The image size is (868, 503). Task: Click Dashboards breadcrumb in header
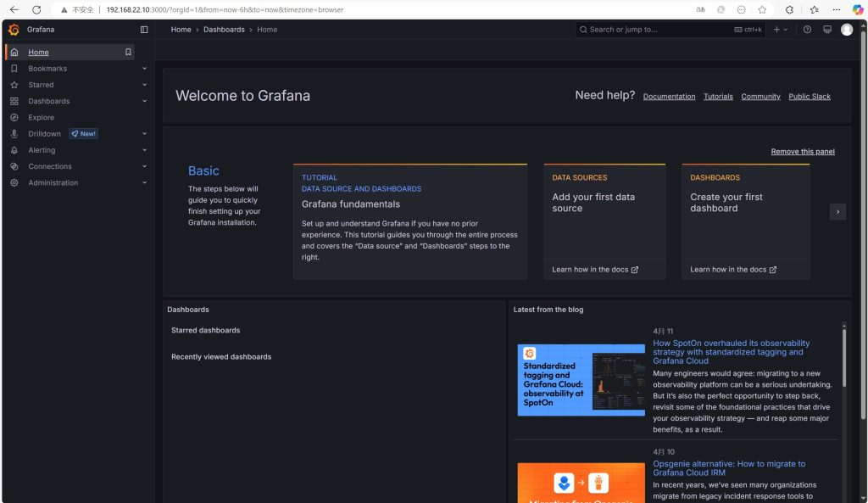pyautogui.click(x=224, y=30)
